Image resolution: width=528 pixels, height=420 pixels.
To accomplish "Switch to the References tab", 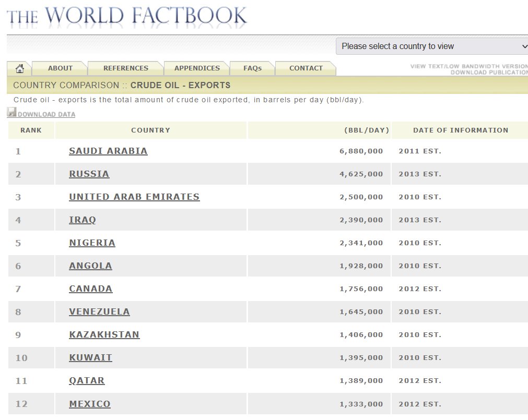I will pyautogui.click(x=125, y=68).
